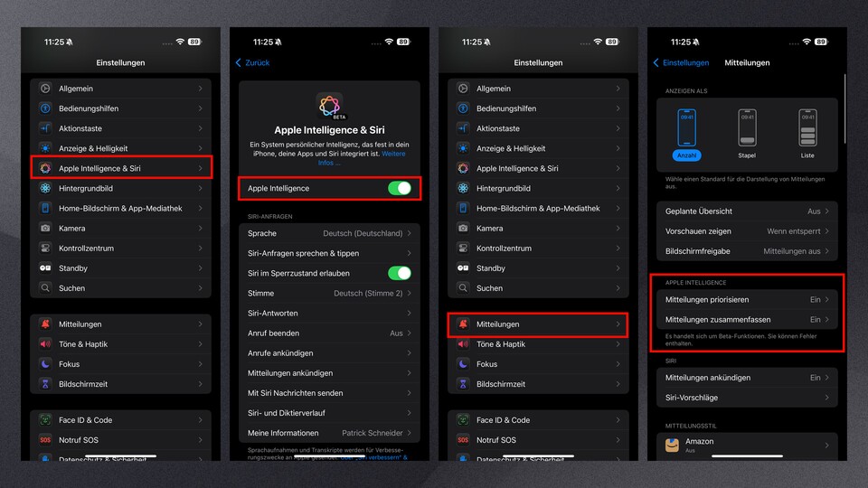The image size is (868, 488).
Task: Open Siri-Anfragen sprechen & tippen row
Action: point(329,253)
